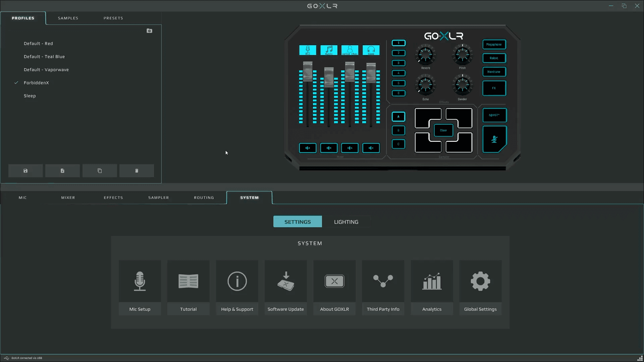Open the Third Party Info tile

[383, 288]
